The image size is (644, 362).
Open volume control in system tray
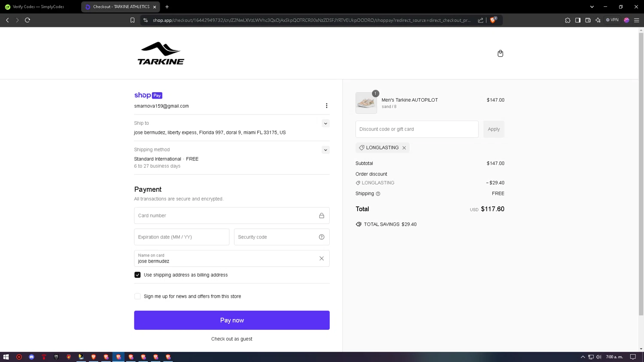pyautogui.click(x=598, y=357)
